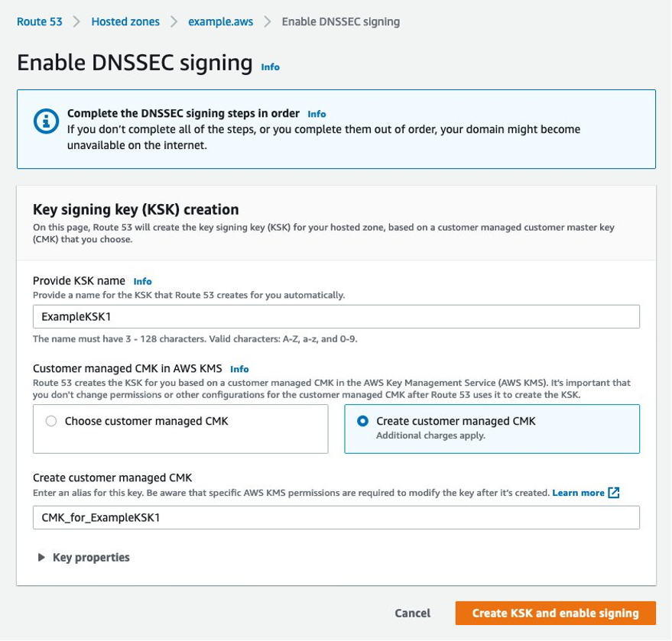Expand the Key properties section

(x=92, y=557)
